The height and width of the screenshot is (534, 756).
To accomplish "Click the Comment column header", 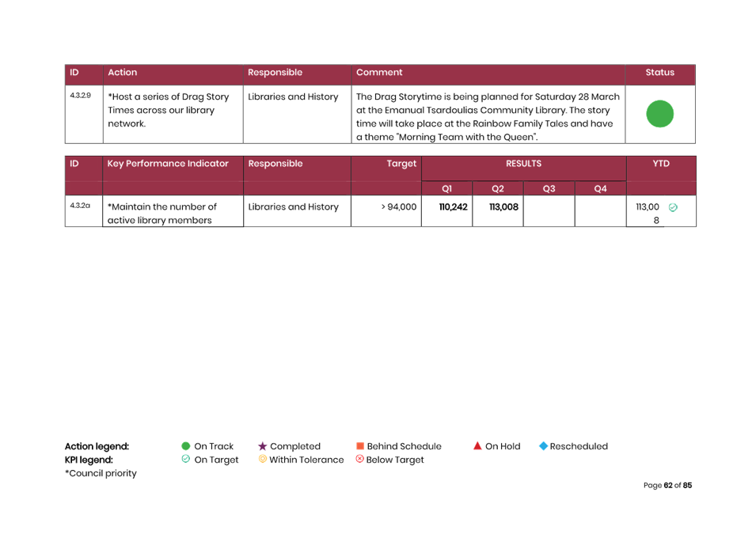I will (x=379, y=73).
